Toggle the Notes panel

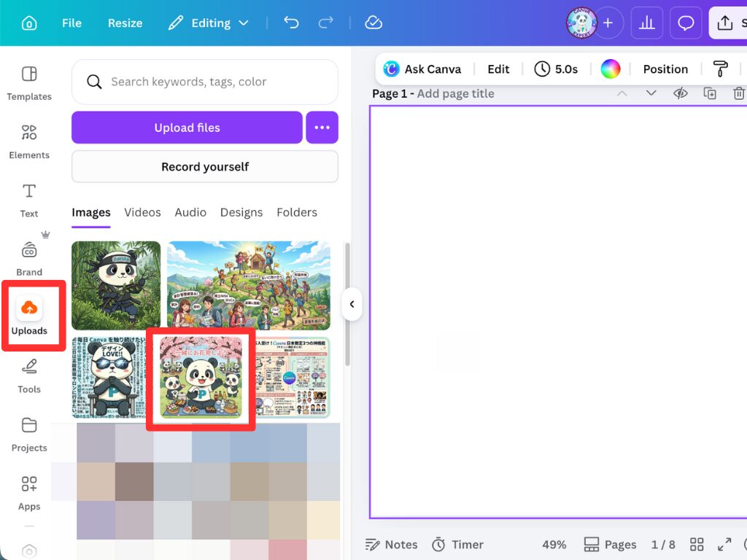click(392, 545)
